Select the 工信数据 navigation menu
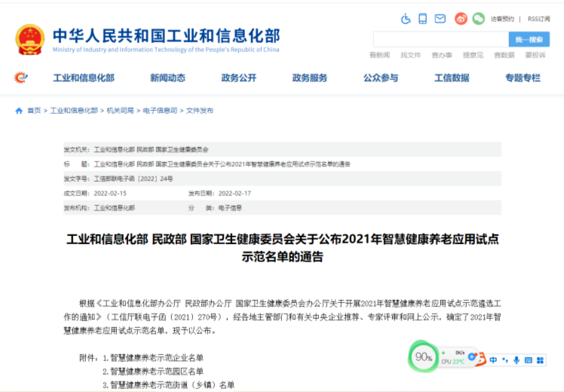This screenshot has height=392, width=564. pos(452,78)
